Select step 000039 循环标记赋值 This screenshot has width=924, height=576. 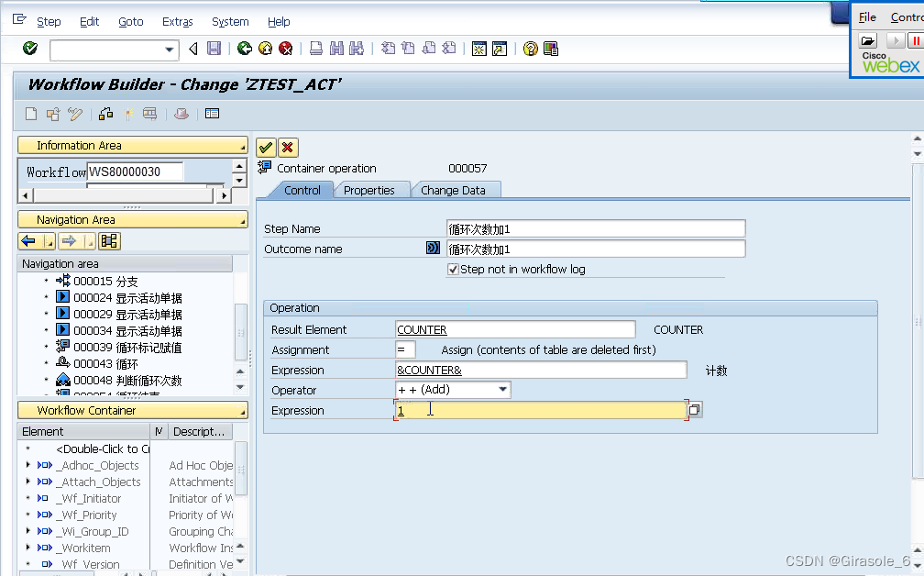point(127,348)
